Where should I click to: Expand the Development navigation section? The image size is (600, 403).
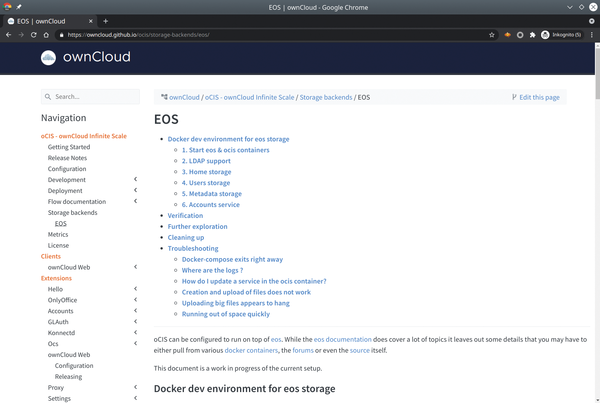pyautogui.click(x=135, y=179)
